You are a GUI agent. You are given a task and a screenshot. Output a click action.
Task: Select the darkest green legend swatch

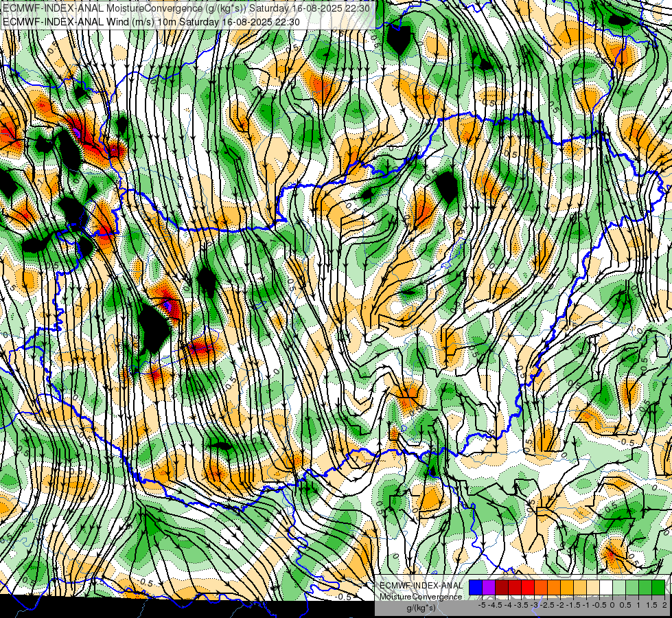click(658, 587)
